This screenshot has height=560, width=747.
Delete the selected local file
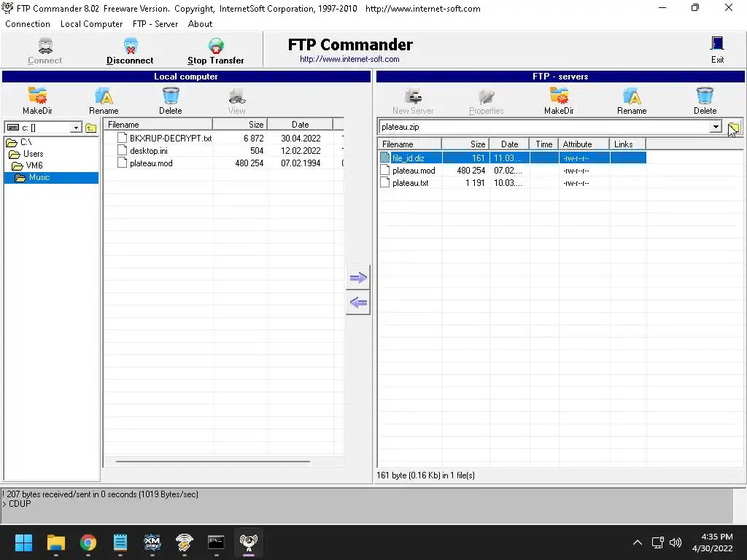tap(171, 101)
